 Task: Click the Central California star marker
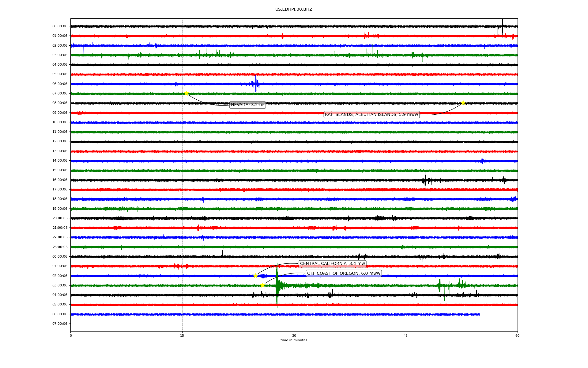pyautogui.click(x=255, y=276)
